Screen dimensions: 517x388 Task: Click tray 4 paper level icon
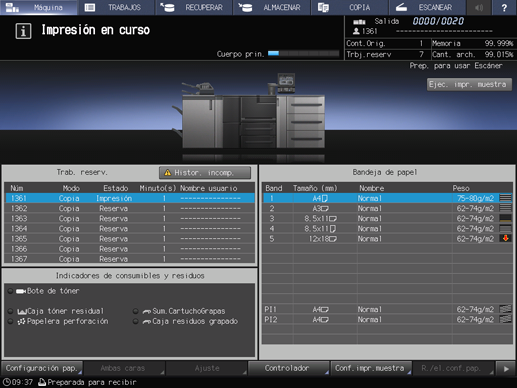(505, 229)
